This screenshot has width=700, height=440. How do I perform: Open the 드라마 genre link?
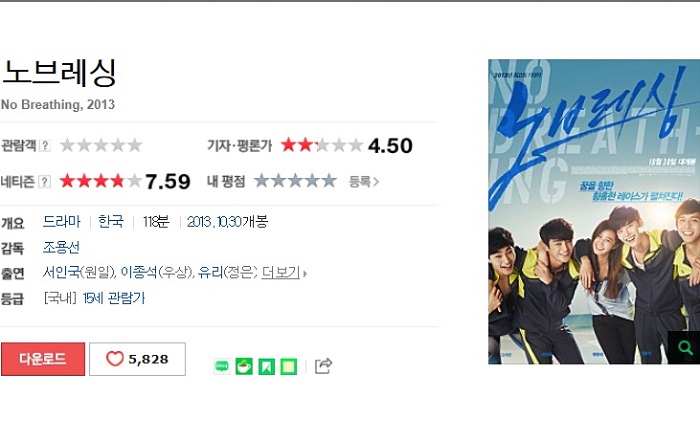click(62, 221)
